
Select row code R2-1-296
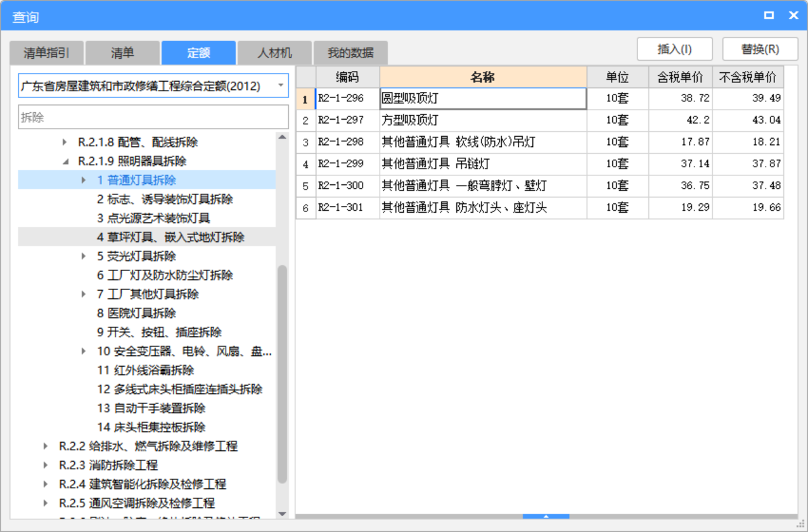point(347,99)
